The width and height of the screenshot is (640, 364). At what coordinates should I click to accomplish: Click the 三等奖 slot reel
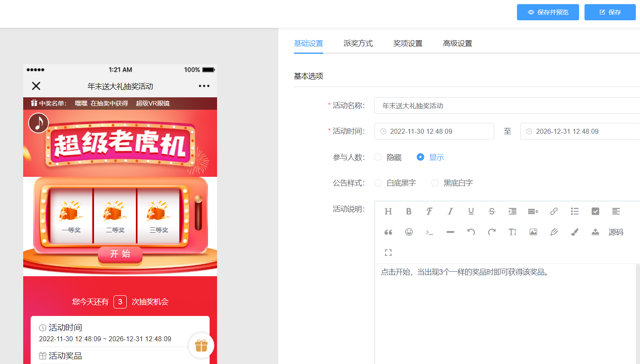pyautogui.click(x=159, y=216)
